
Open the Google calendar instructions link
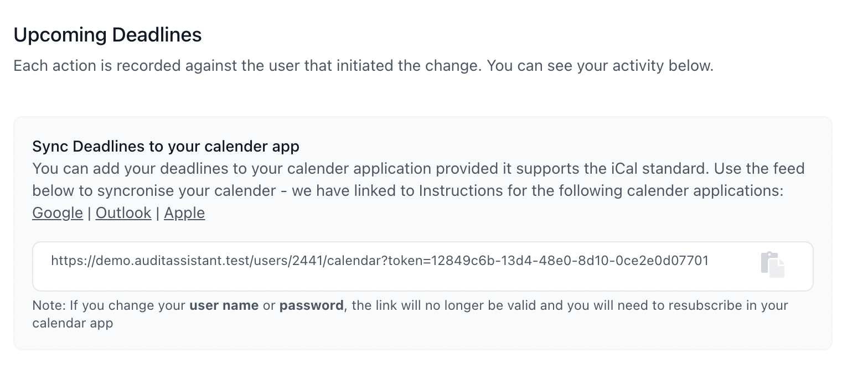58,213
